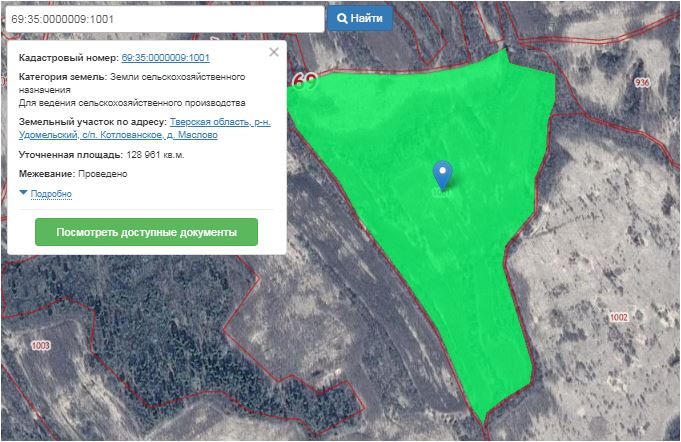
Task: Open the cadastral number 69:35:0000009:1001 link
Action: (x=165, y=59)
